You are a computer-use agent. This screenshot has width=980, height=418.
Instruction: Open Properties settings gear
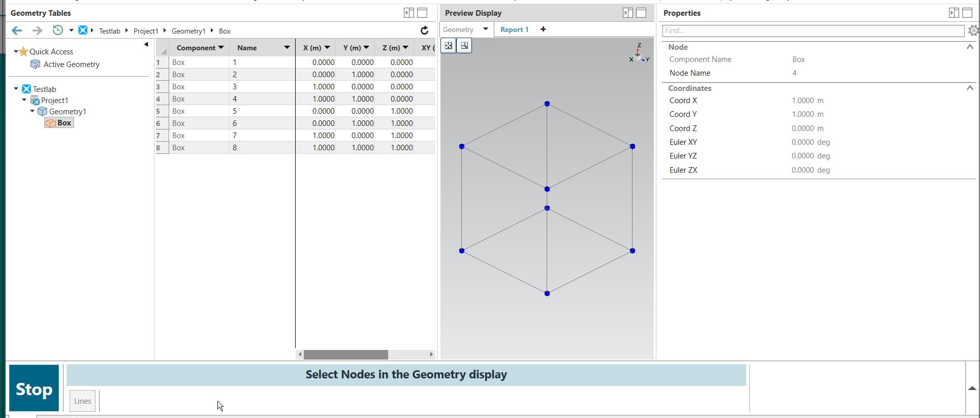[973, 31]
